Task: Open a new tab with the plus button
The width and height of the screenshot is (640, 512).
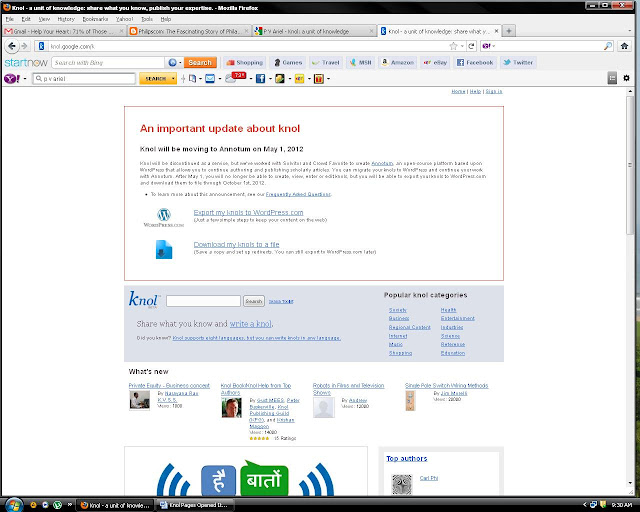Action: click(x=509, y=31)
